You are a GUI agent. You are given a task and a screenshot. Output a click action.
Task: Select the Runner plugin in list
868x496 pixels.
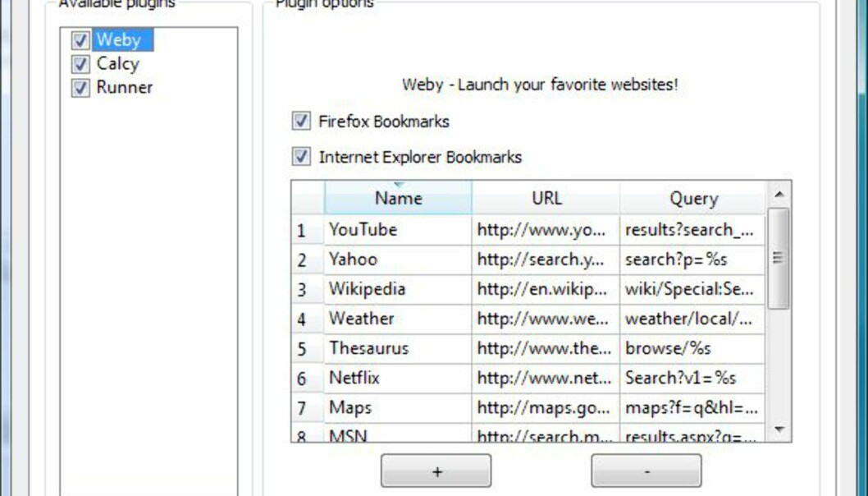(x=124, y=88)
